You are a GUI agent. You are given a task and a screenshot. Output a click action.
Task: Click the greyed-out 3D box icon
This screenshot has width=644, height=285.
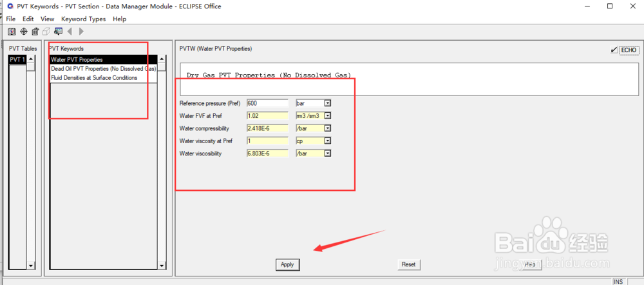point(46,31)
